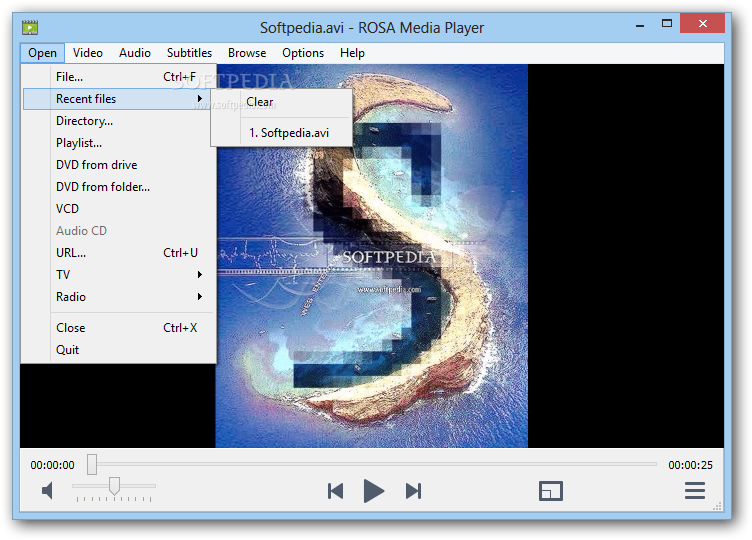This screenshot has height=540, width=752.
Task: Skip to the previous track
Action: click(x=335, y=491)
